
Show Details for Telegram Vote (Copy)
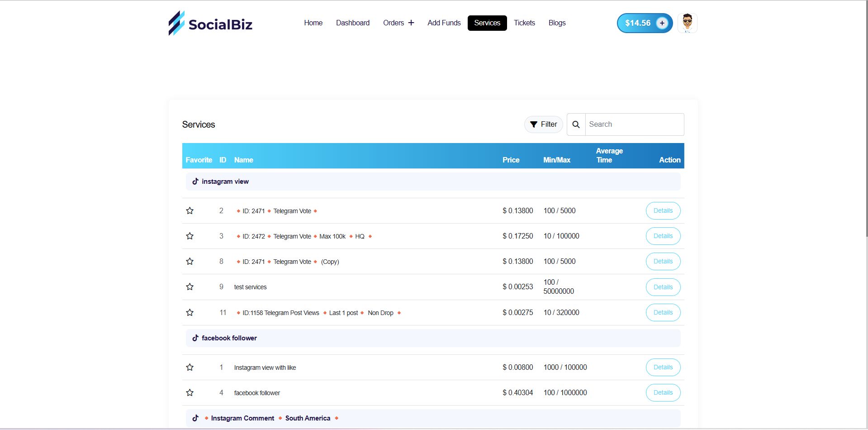tap(663, 261)
